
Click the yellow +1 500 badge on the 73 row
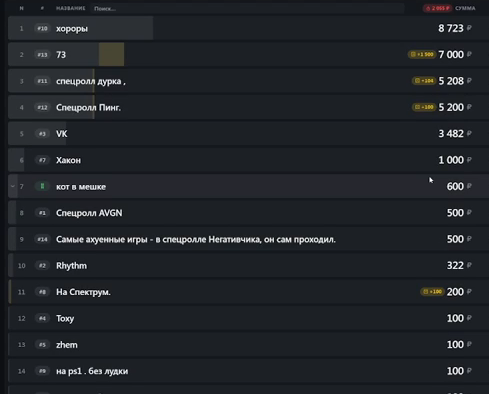click(x=422, y=54)
